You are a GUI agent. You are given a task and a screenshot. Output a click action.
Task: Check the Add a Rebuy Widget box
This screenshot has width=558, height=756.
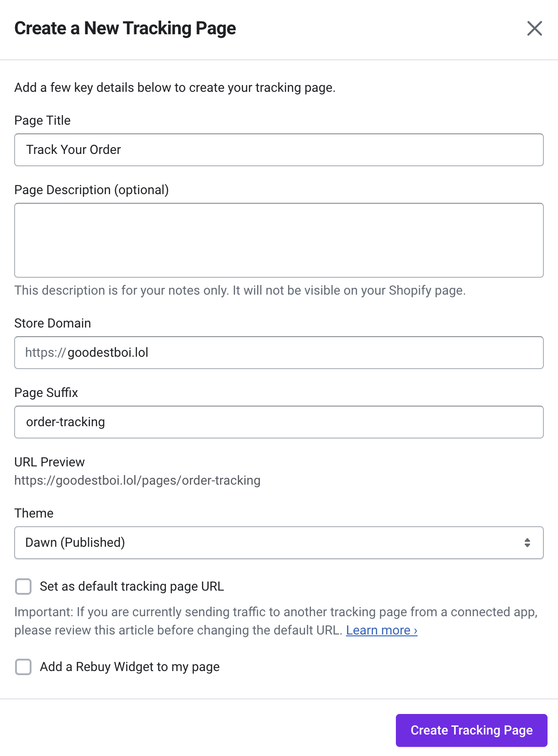(x=23, y=667)
